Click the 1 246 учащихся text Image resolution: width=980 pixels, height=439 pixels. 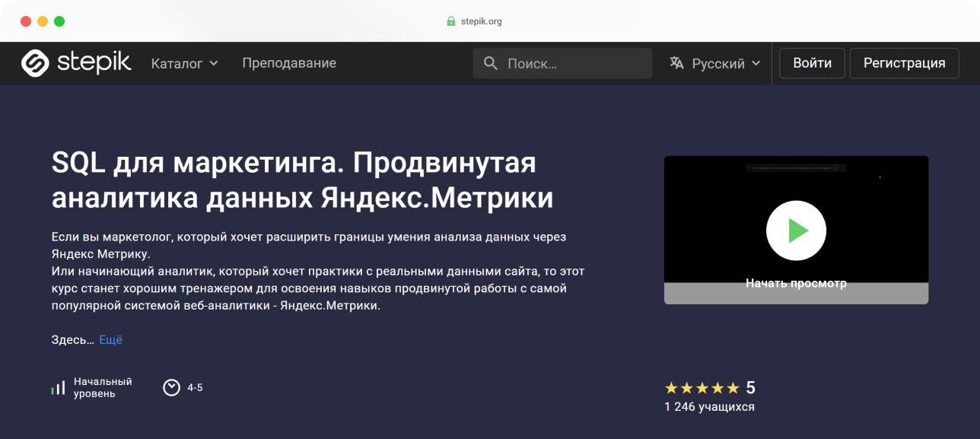tap(709, 407)
